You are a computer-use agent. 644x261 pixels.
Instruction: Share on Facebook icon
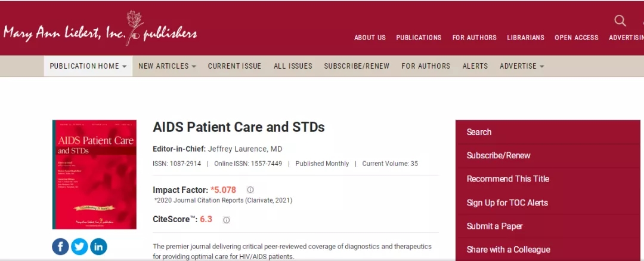[60, 246]
